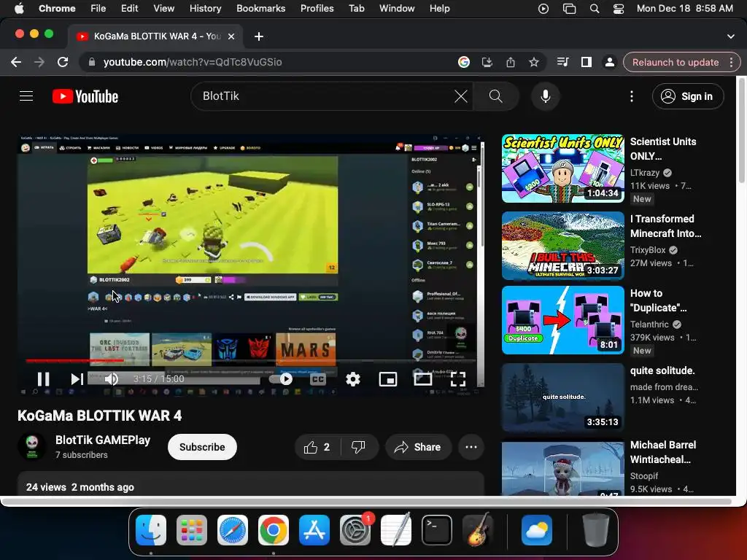
Task: Open the History menu
Action: tap(205, 9)
